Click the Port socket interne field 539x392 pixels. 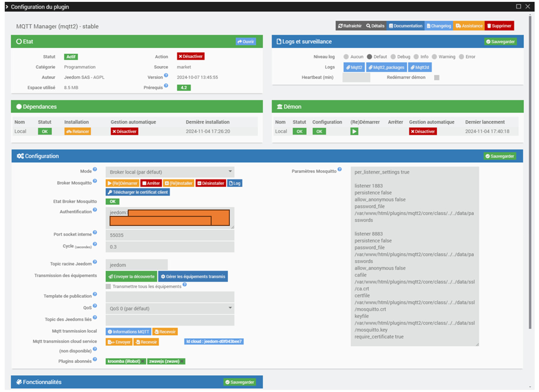[x=170, y=235]
